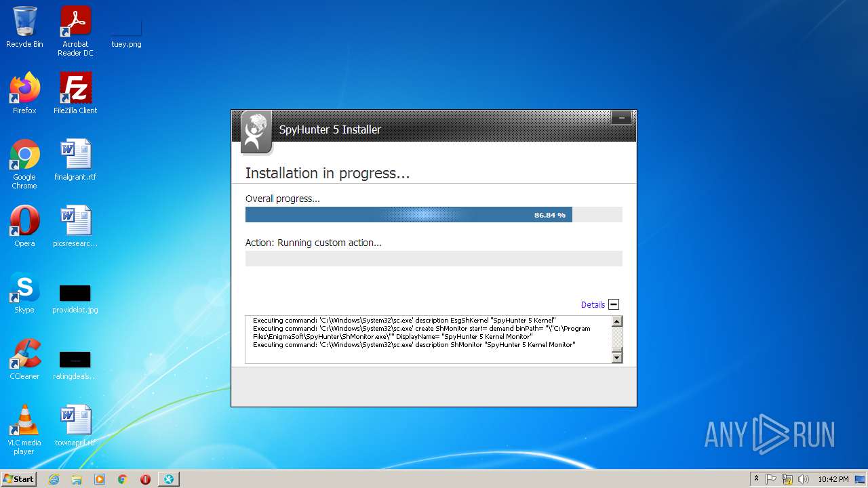Collapse the Details log with the minus box

pos(614,305)
